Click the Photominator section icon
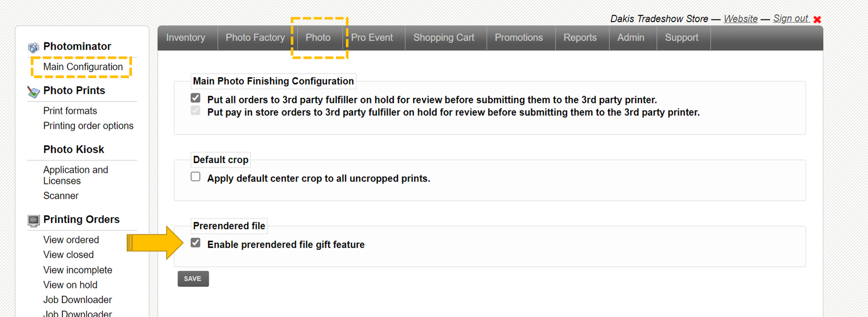868x317 pixels. point(33,47)
